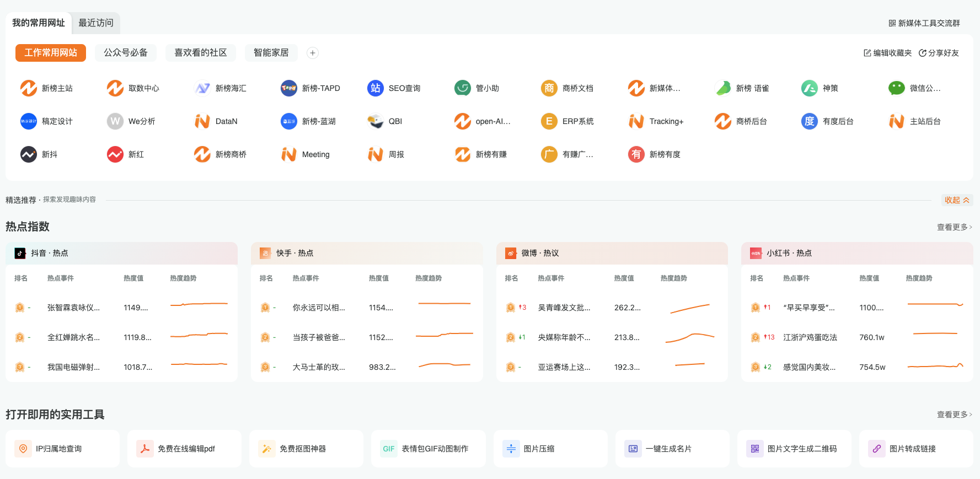The width and height of the screenshot is (980, 479).
Task: Expand 查看更多 for 热点指数
Action: point(954,227)
